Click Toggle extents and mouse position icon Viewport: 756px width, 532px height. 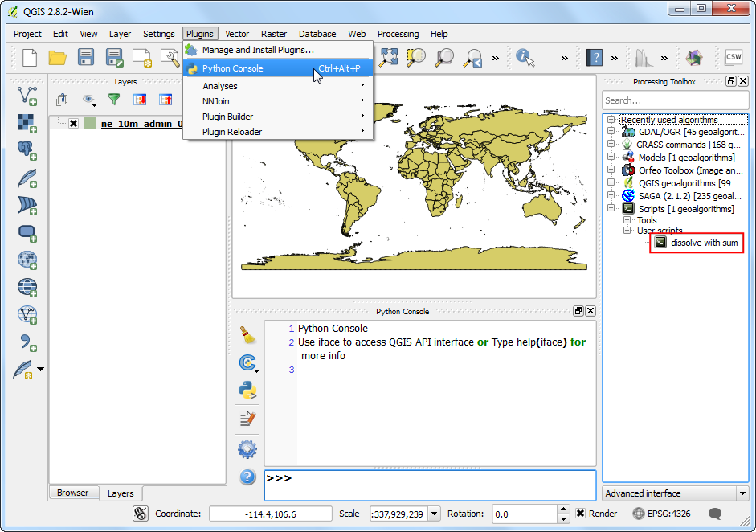[x=141, y=514]
